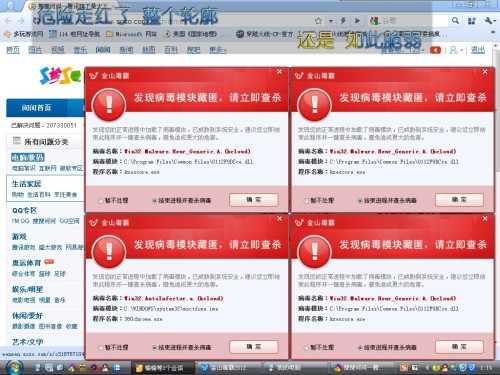Click the Sogou S input method tray icon
Viewport: 500px width, 375px height.
click(404, 368)
